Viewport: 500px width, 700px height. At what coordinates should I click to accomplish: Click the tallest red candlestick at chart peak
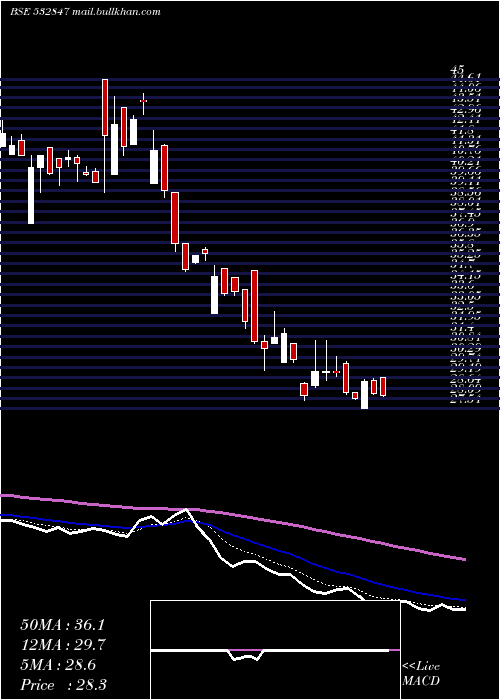[105, 107]
